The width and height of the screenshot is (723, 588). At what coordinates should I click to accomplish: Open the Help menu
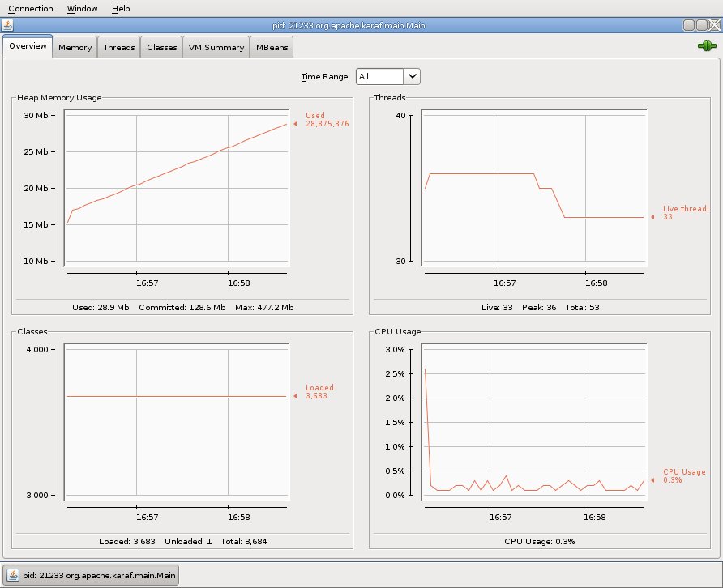coord(121,9)
